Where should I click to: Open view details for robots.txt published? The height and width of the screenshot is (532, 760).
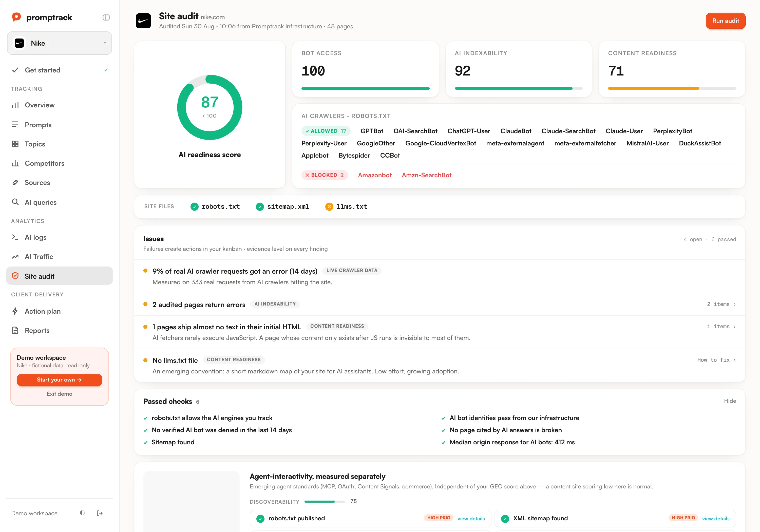point(471,519)
